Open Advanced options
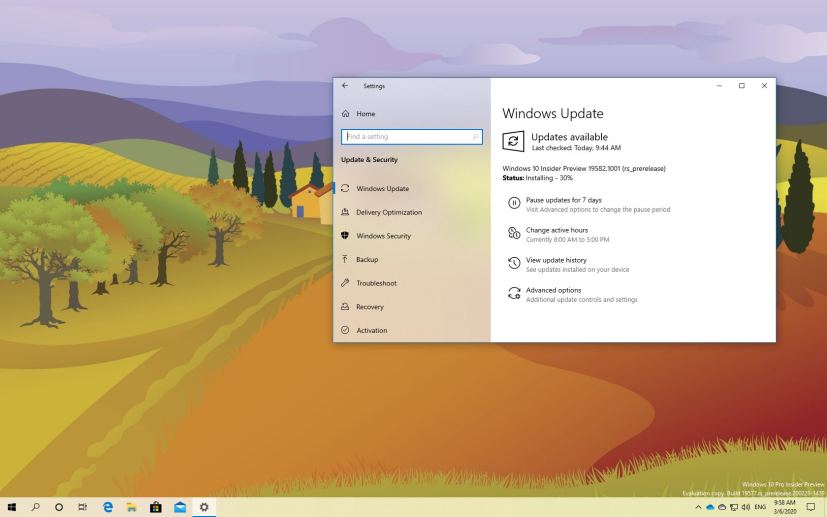Image resolution: width=827 pixels, height=517 pixels. click(553, 290)
